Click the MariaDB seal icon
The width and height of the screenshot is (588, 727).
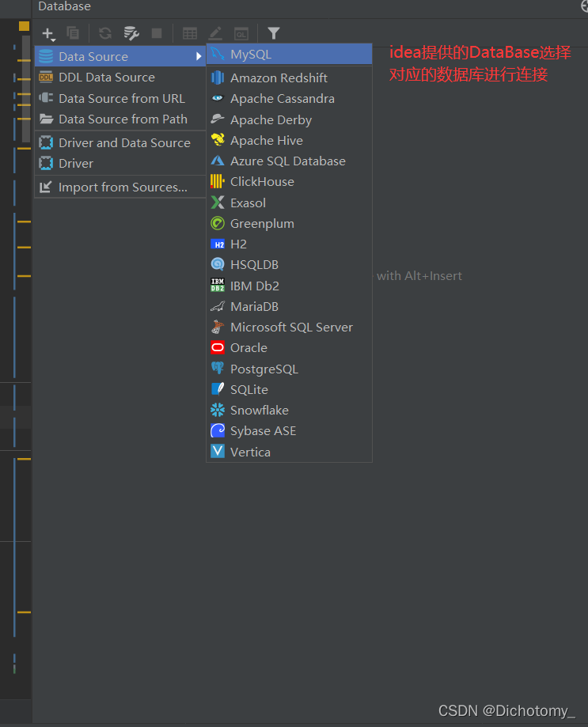(x=218, y=306)
